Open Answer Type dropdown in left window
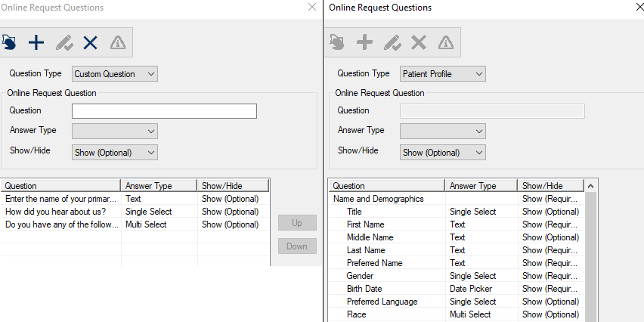This screenshot has height=322, width=644. tap(115, 131)
